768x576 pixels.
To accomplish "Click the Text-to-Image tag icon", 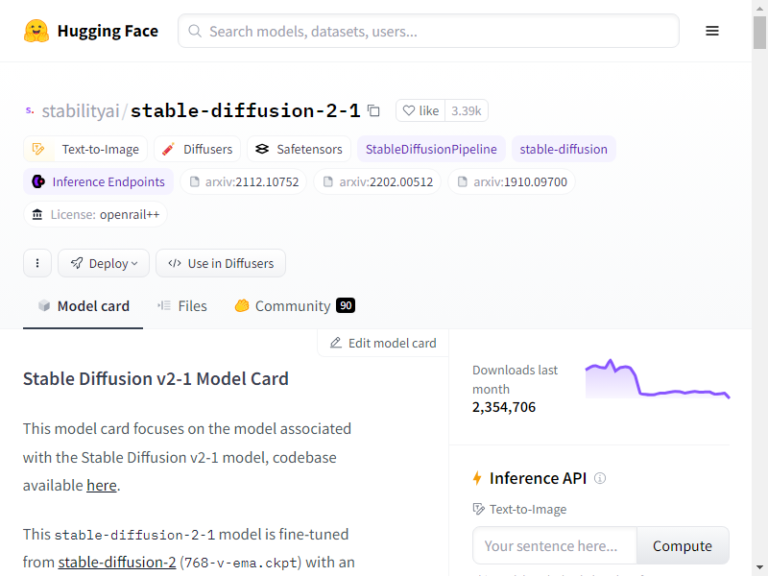I will [38, 149].
